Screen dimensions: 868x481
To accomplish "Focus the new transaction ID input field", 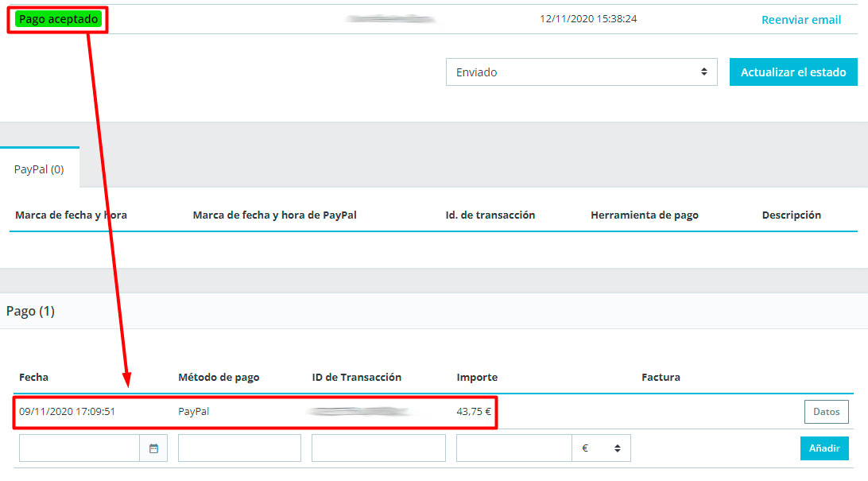I will coord(378,448).
